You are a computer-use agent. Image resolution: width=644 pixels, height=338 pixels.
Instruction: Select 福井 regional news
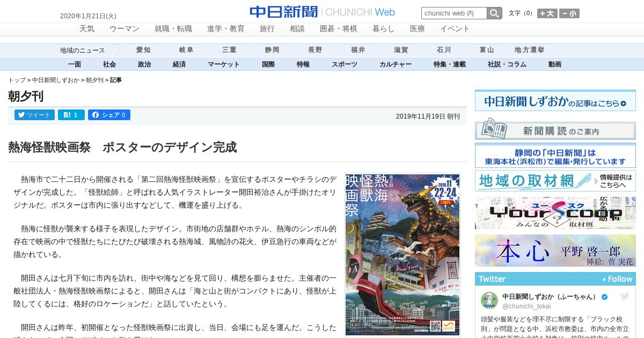[x=358, y=50]
